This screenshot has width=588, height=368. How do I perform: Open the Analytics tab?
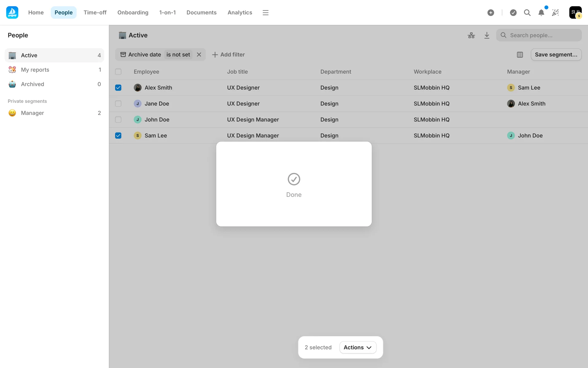click(x=239, y=13)
